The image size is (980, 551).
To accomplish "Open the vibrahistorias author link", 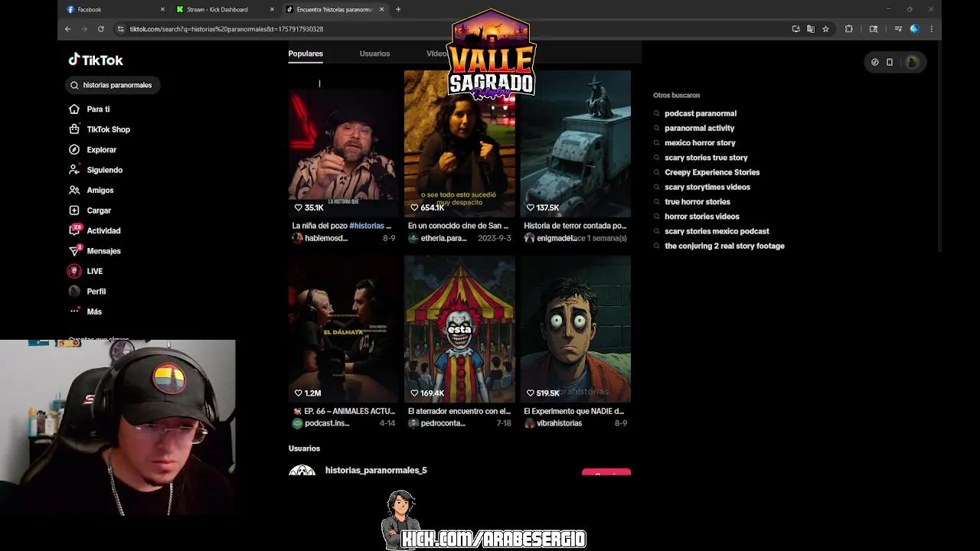I will pyautogui.click(x=559, y=423).
